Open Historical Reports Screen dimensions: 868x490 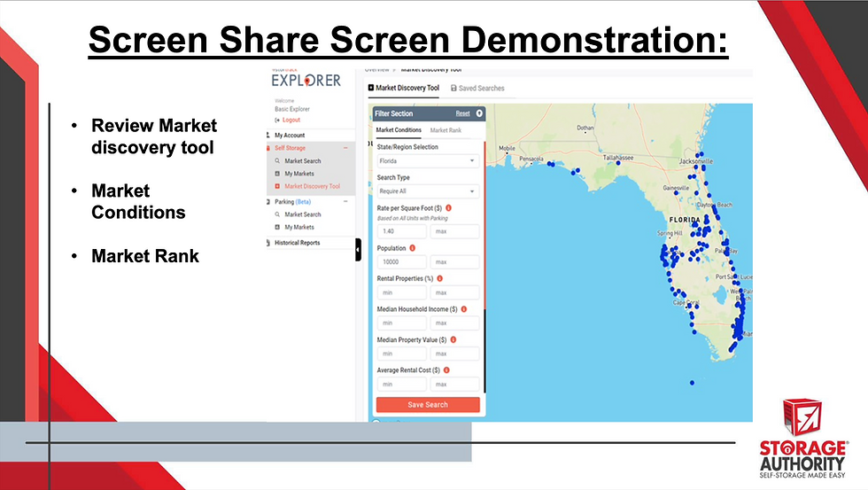coord(298,243)
